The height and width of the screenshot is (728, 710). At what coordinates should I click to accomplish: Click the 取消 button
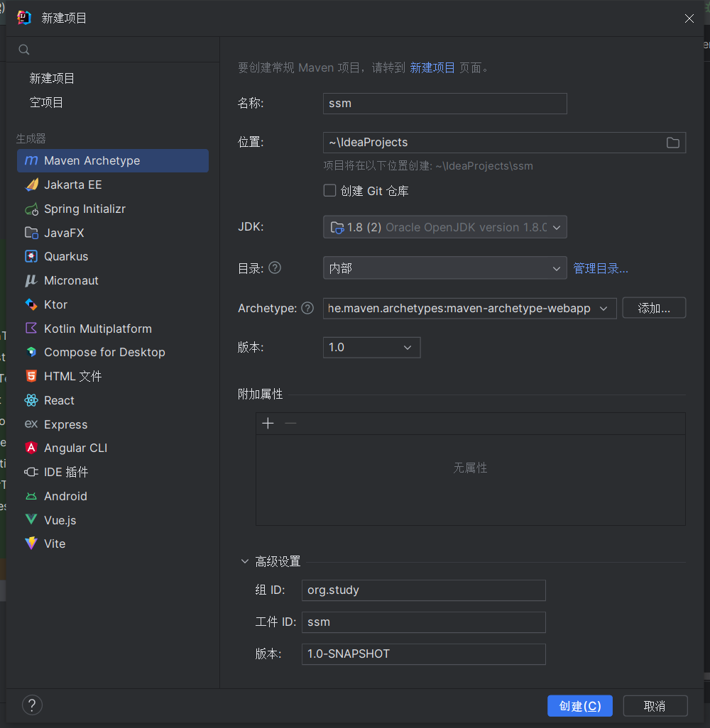pos(655,706)
